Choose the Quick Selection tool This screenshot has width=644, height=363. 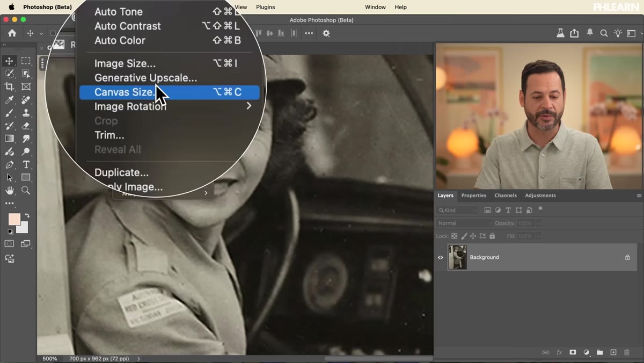tap(9, 74)
